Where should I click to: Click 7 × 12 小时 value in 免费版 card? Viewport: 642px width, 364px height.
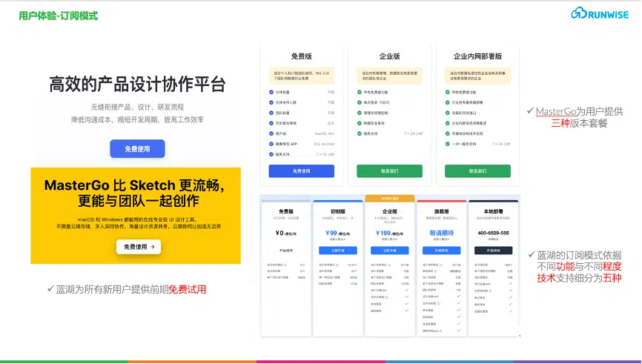pyautogui.click(x=325, y=154)
